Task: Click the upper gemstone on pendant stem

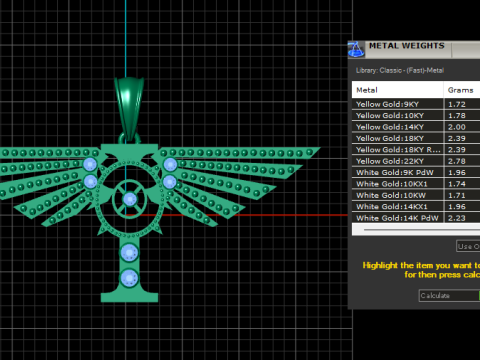Action: coord(129,253)
